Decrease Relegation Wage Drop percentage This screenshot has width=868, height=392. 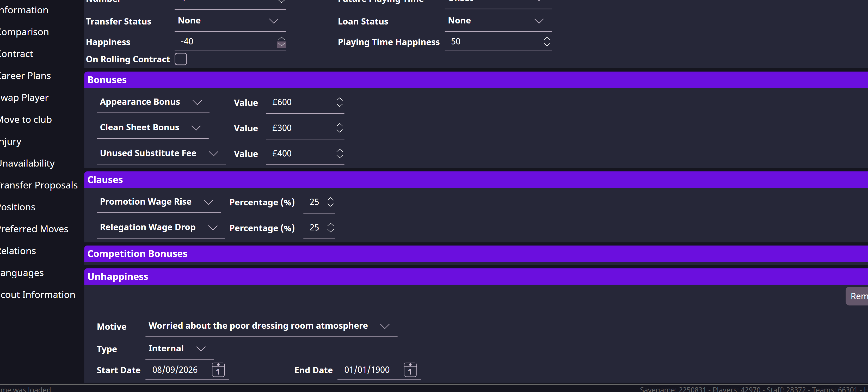tap(330, 231)
